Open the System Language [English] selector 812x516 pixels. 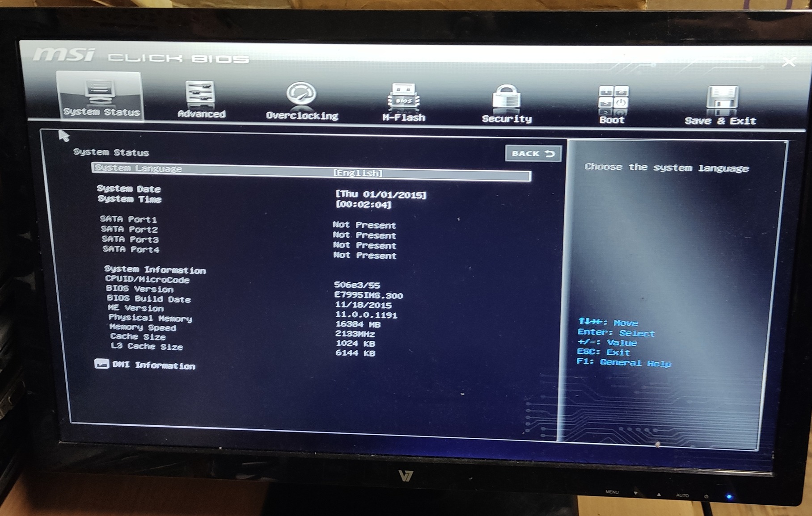coord(311,171)
